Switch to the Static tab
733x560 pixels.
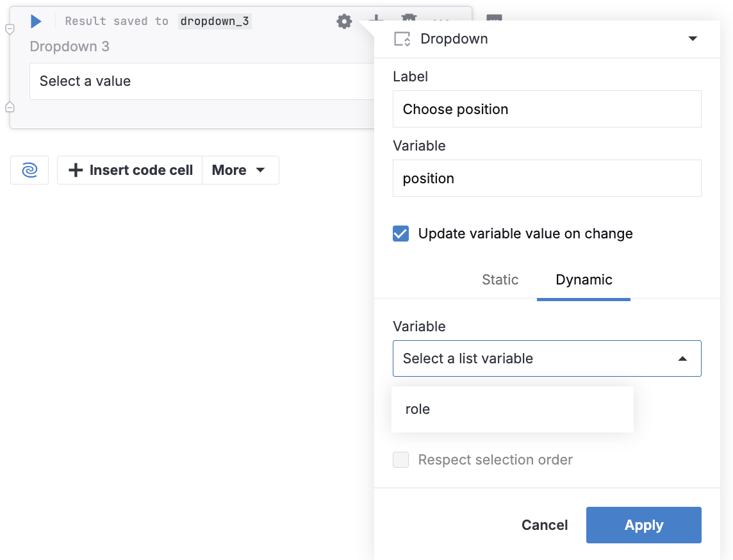500,280
